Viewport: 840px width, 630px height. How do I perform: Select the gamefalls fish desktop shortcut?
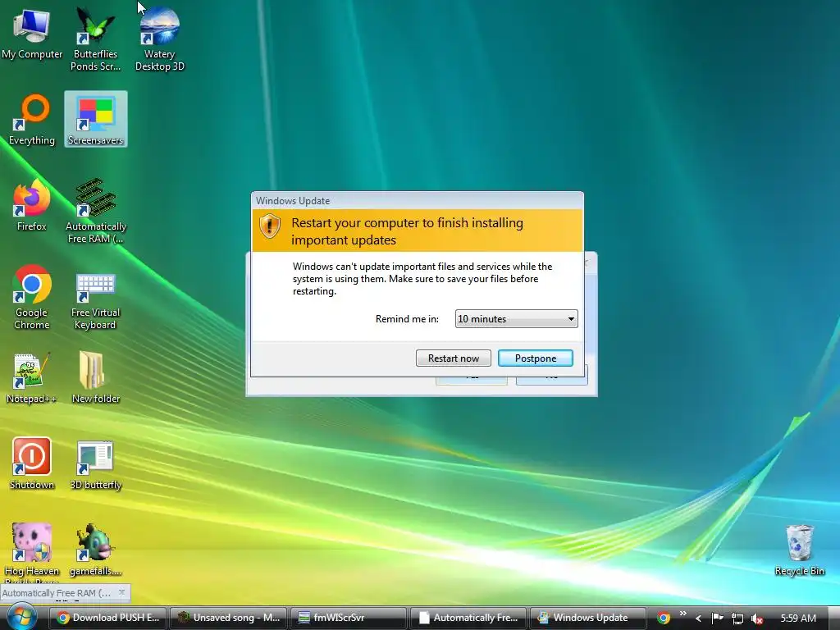[x=95, y=550]
